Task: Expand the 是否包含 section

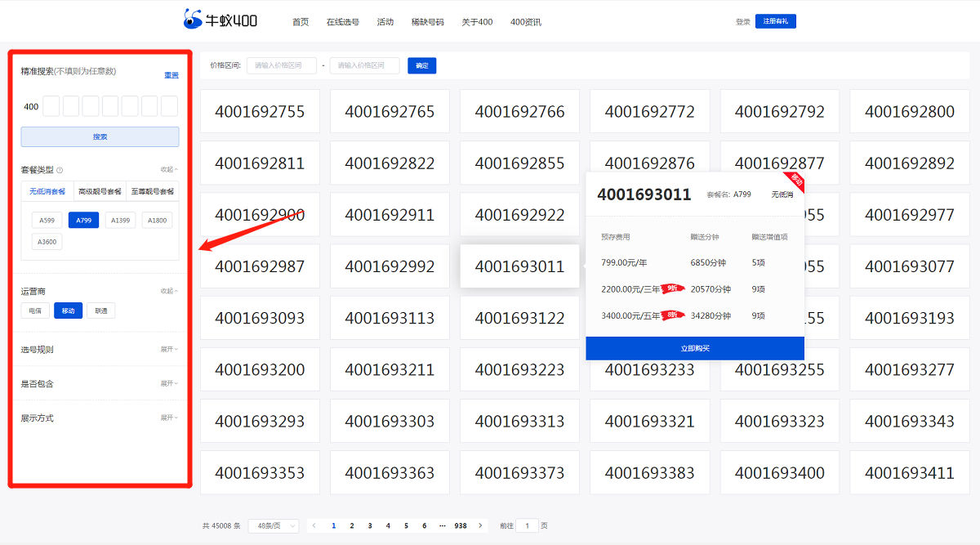Action: click(168, 383)
